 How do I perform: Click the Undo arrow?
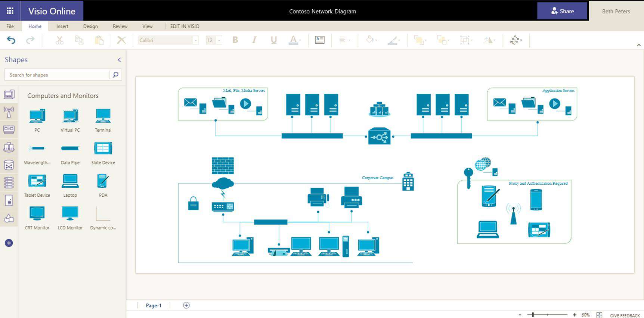click(x=11, y=40)
